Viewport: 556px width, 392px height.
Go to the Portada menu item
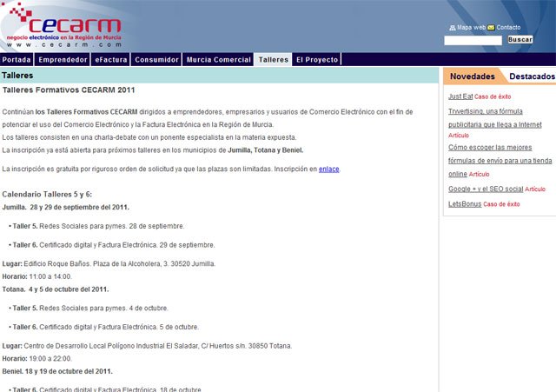point(17,60)
